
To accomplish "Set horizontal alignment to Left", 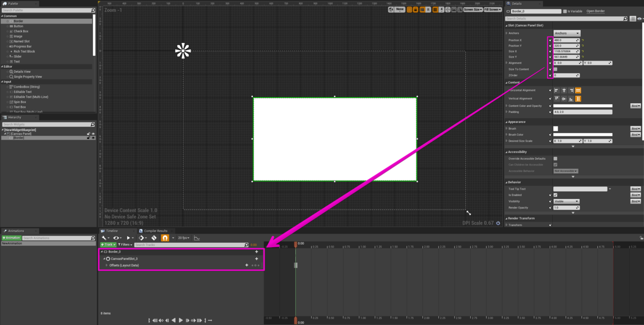I will click(x=557, y=90).
